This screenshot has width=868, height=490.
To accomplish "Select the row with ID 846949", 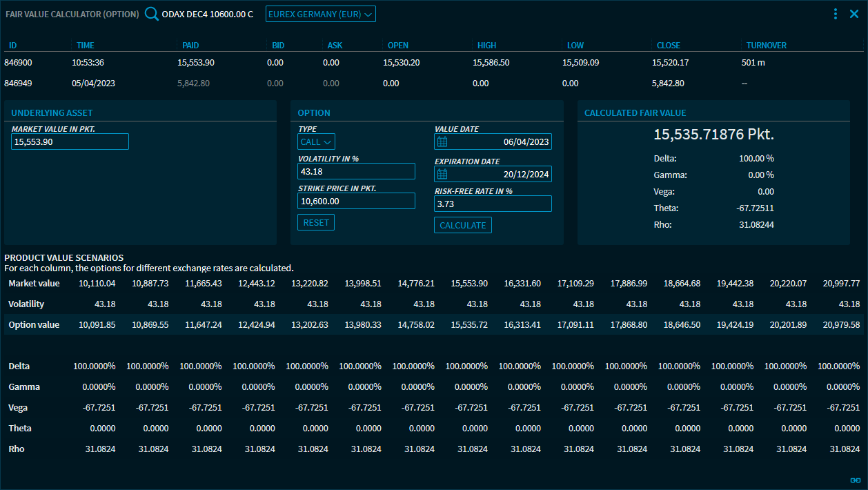I will point(19,83).
